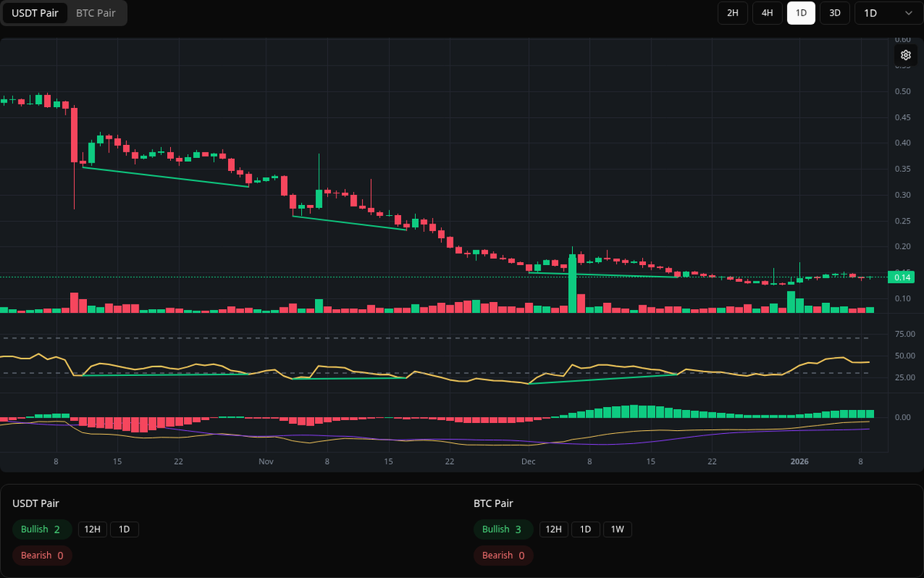Expand the chevron next to the 1D selector
Screen dimensions: 924x578
(909, 13)
